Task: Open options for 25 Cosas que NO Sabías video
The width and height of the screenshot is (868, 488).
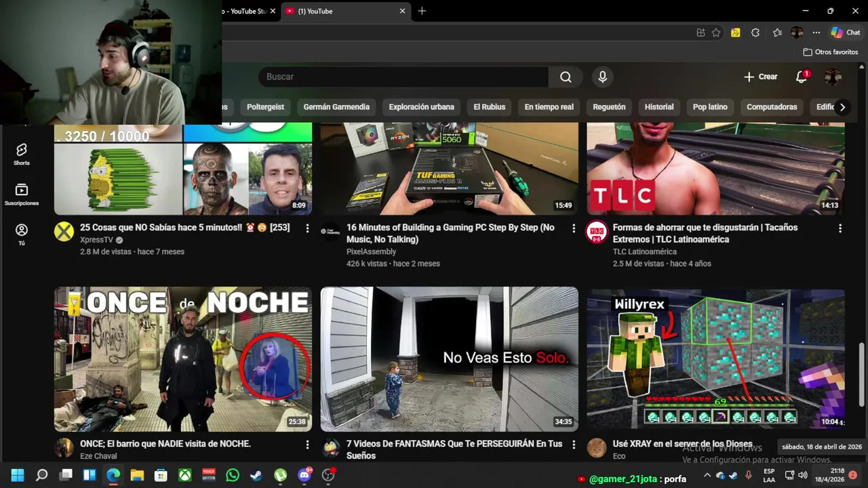Action: 307,228
